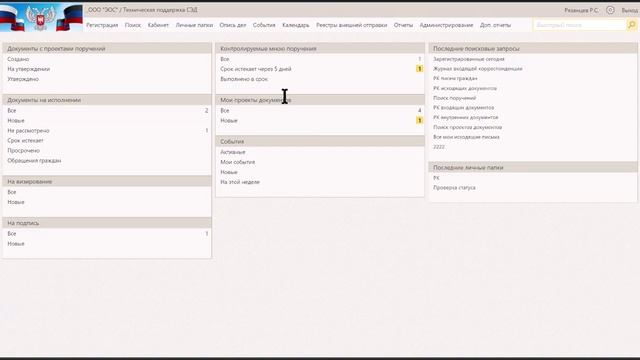The image size is (640, 360).
Task: Open the "Календарь" menu
Action: 296,25
